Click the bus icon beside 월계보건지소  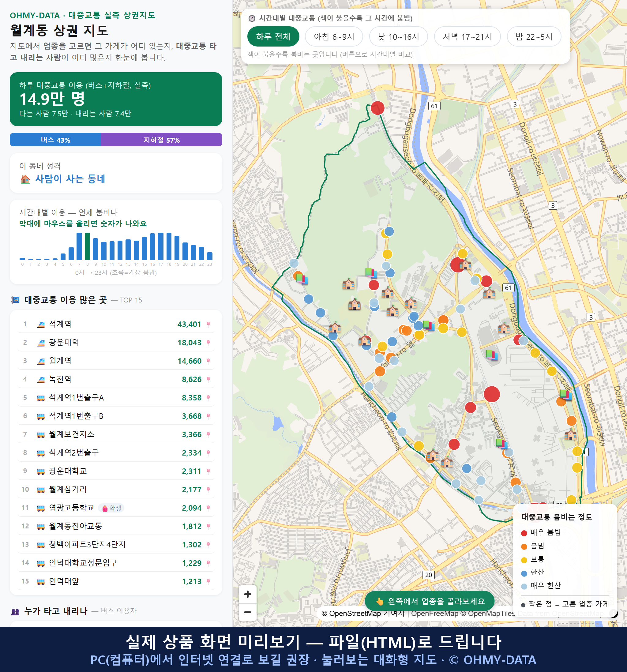pos(41,435)
